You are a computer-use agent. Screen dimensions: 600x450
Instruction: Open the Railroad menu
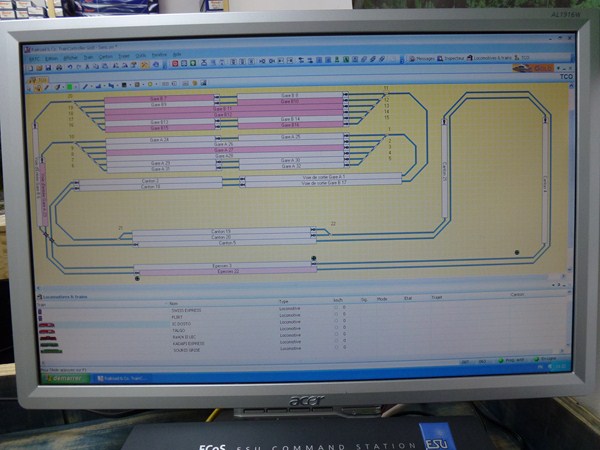click(x=34, y=59)
